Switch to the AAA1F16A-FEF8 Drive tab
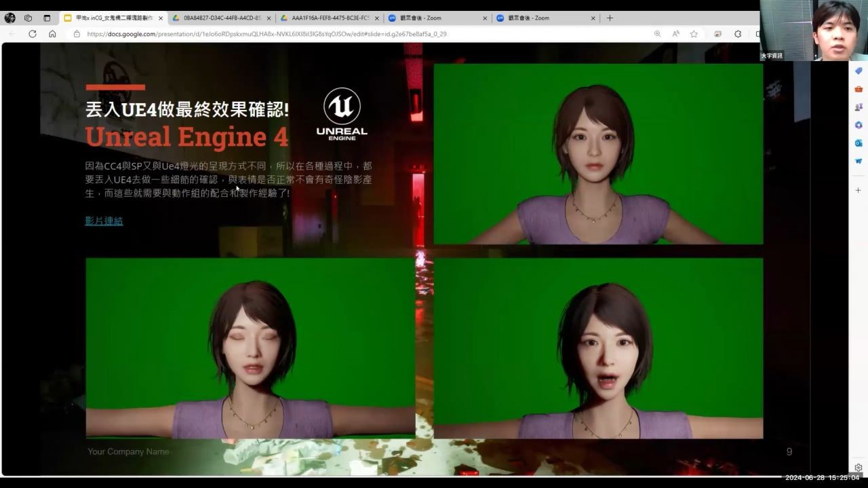 click(x=329, y=18)
